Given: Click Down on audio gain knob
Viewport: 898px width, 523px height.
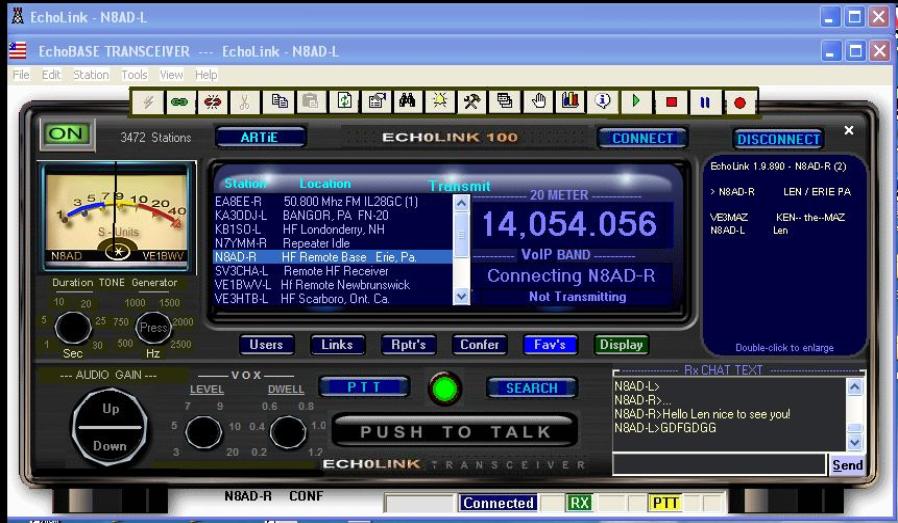Looking at the screenshot, I should pos(109,446).
